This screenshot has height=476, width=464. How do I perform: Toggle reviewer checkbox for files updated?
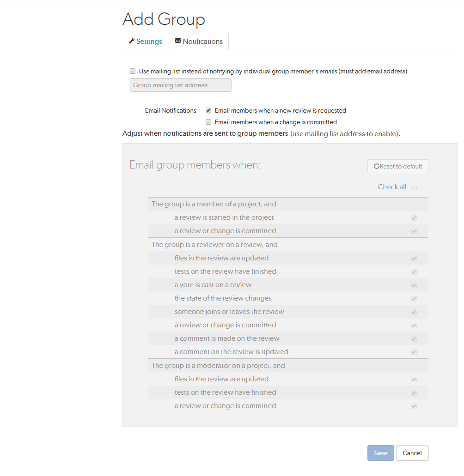(x=414, y=258)
